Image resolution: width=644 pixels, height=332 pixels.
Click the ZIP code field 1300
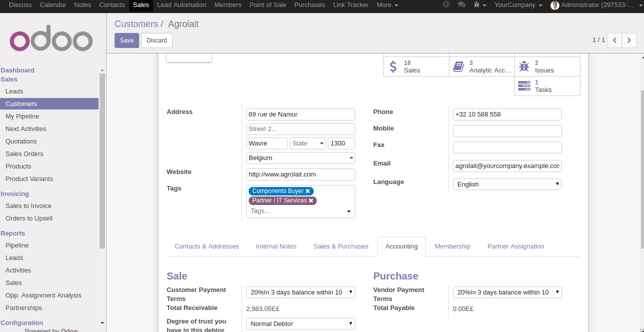341,143
